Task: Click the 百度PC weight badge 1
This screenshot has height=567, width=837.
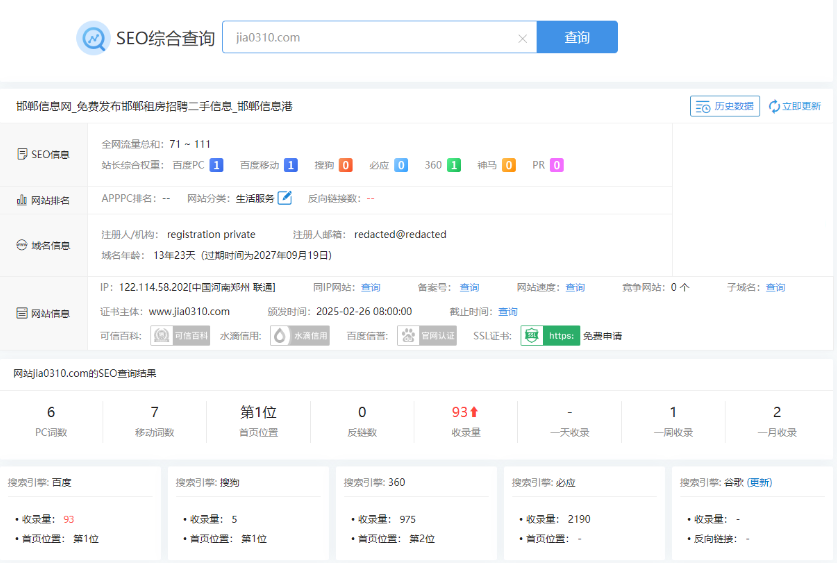Action: click(216, 166)
